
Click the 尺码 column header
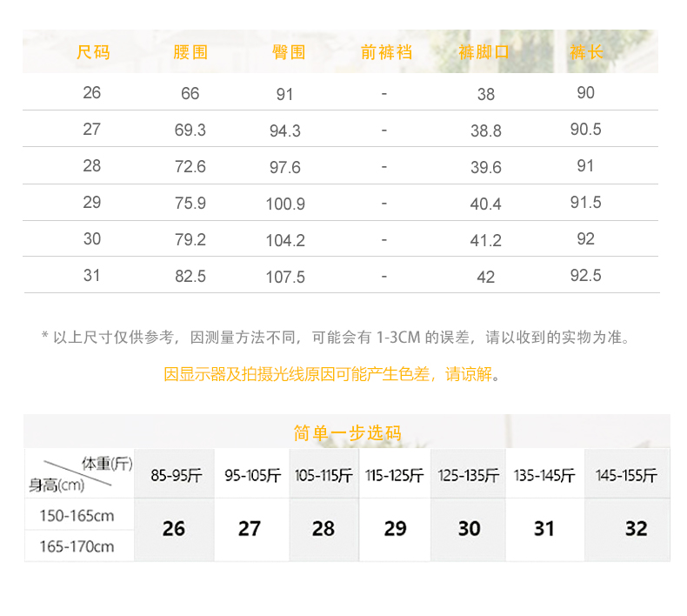coord(93,52)
